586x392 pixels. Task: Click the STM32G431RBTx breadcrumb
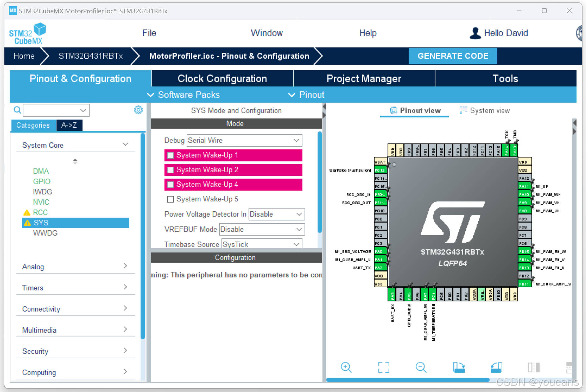point(91,56)
